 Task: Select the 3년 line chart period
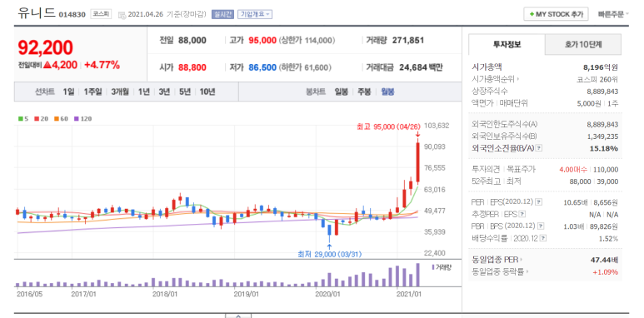coord(164,92)
